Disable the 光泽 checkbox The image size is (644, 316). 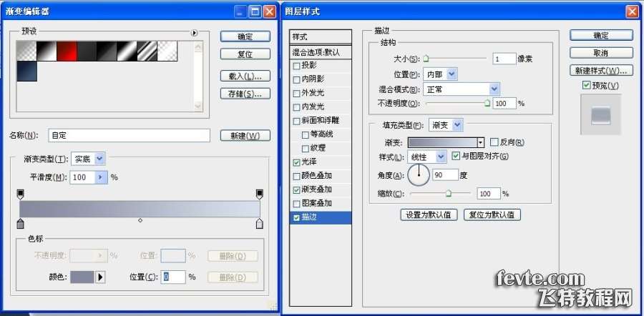click(296, 162)
